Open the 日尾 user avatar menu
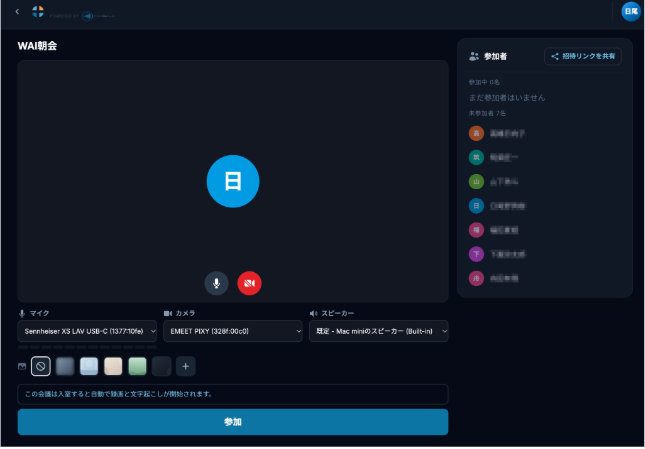 click(x=631, y=12)
